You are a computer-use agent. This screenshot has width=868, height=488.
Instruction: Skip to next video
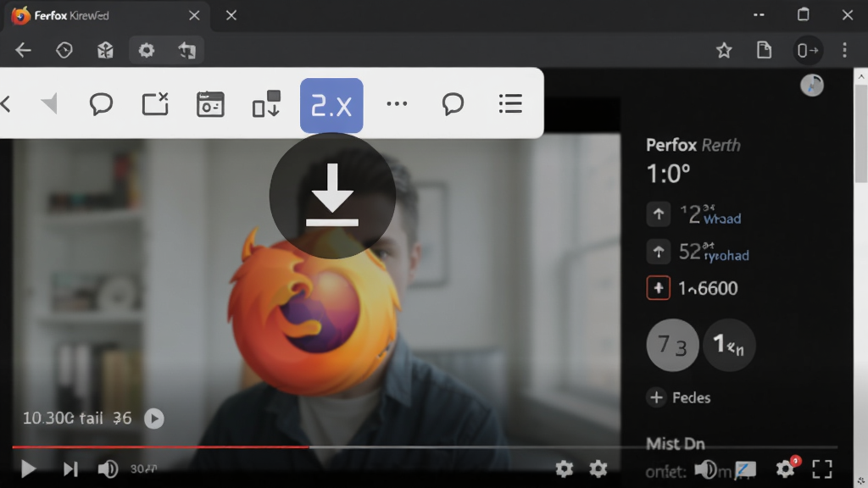click(70, 469)
